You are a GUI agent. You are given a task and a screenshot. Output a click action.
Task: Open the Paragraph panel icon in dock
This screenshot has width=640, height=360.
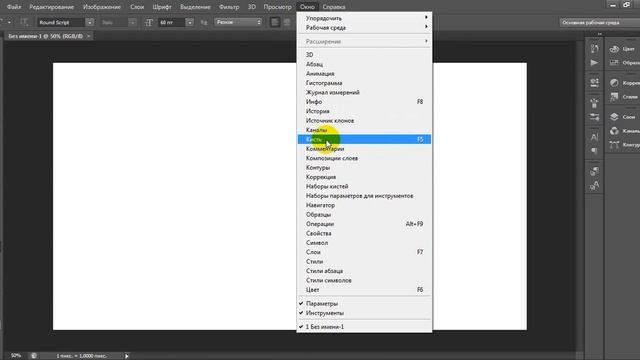pos(594,151)
